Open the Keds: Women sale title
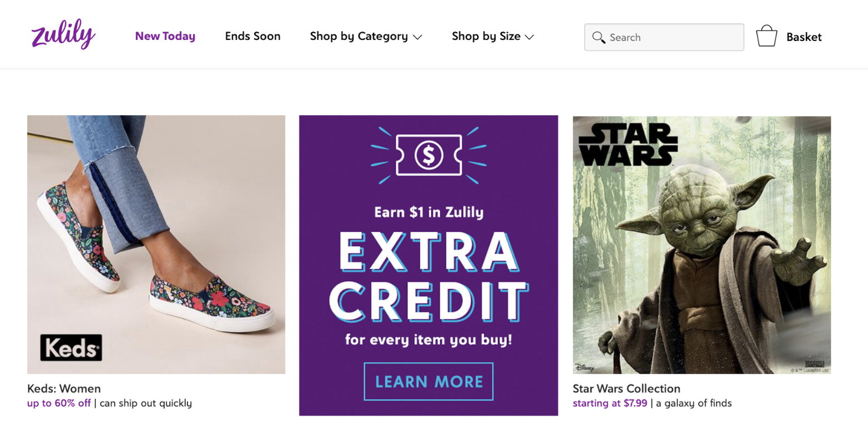The image size is (868, 448). tap(64, 388)
